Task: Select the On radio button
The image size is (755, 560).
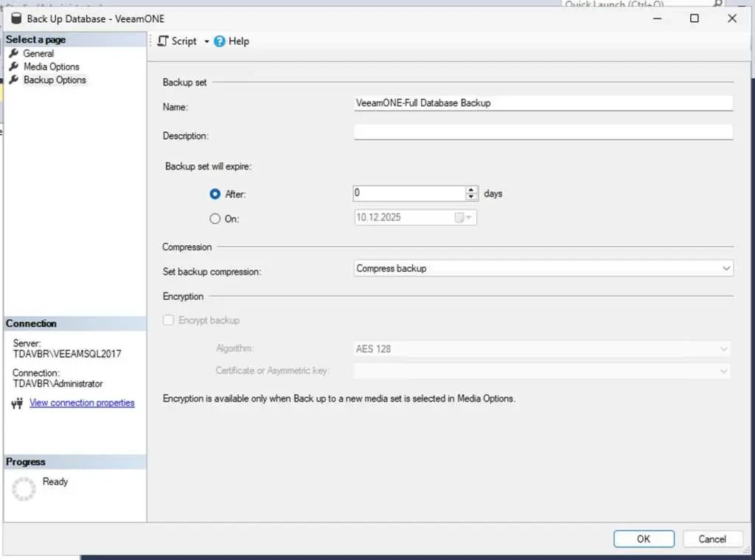Action: [x=215, y=219]
